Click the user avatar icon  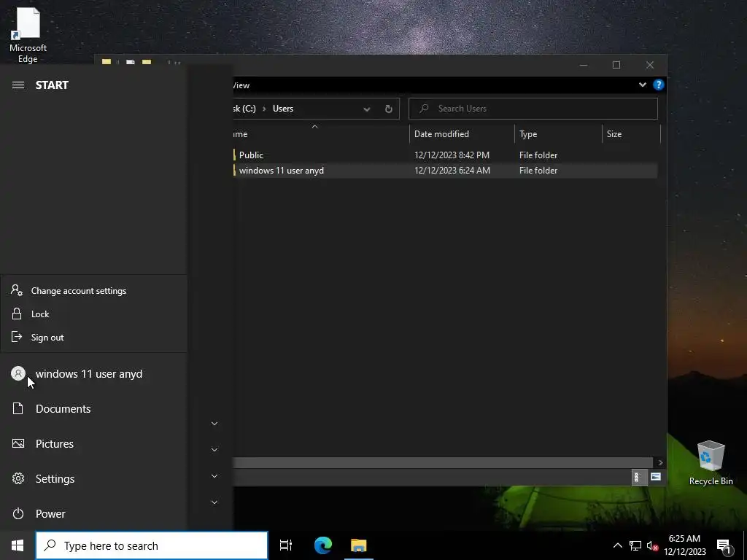[x=18, y=373]
